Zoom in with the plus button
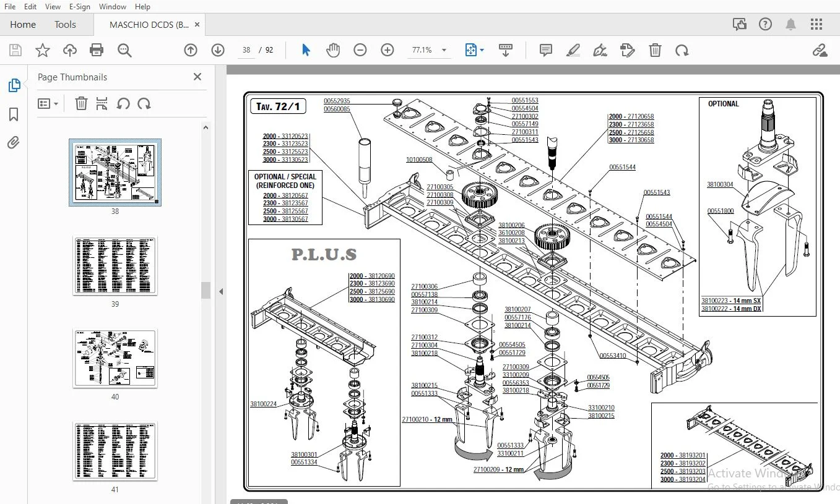The image size is (840, 504). click(x=388, y=50)
